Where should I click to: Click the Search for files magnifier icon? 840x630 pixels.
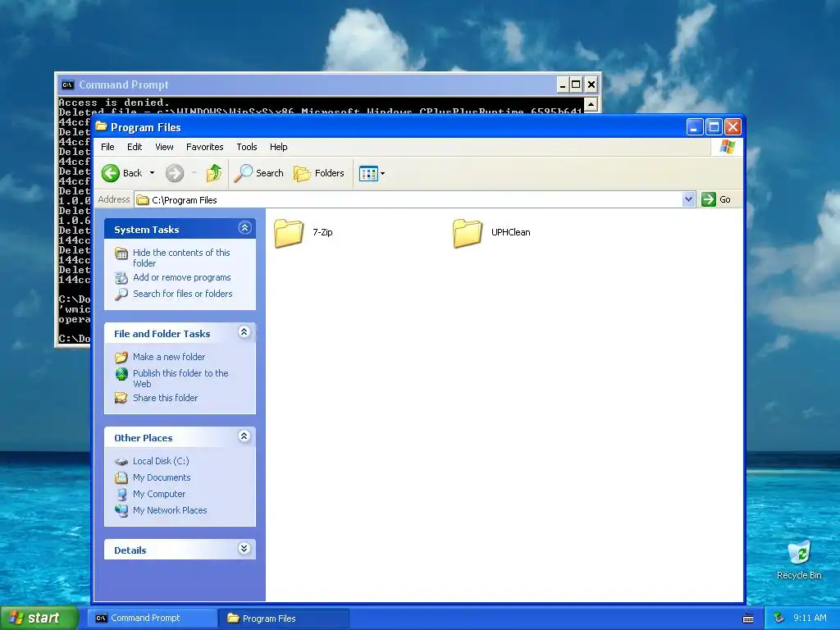tap(121, 294)
